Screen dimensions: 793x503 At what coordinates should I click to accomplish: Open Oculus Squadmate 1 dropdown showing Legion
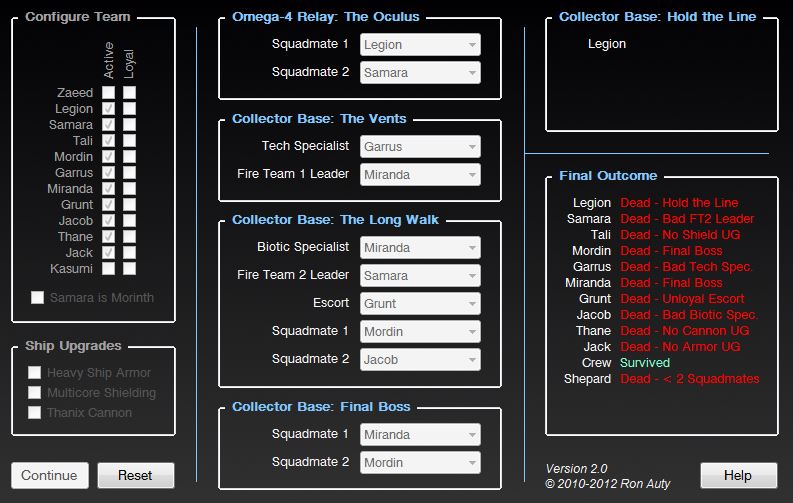pyautogui.click(x=420, y=44)
